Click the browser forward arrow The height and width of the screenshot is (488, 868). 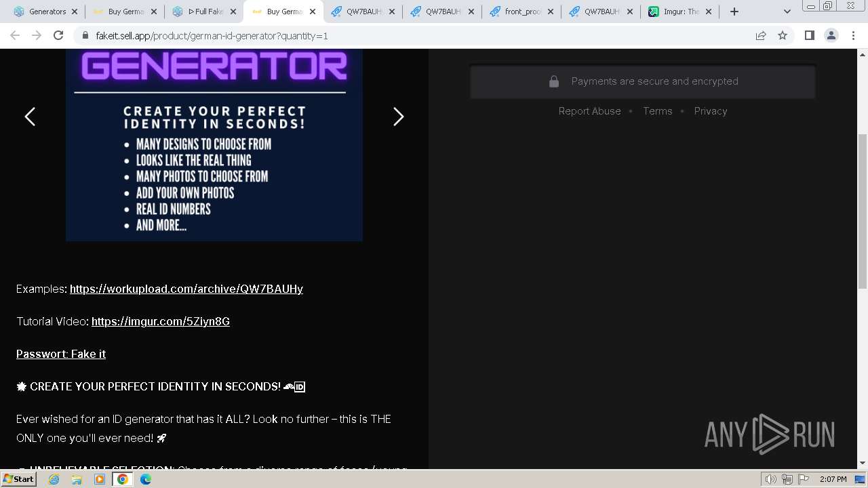coord(37,35)
